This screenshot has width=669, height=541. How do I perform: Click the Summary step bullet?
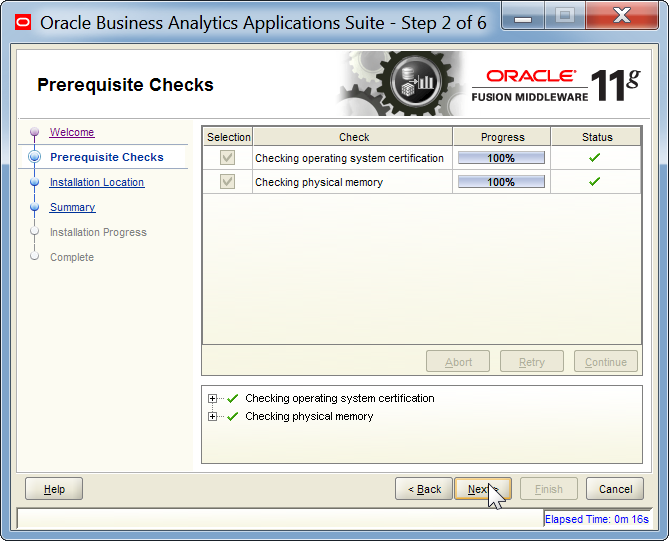pyautogui.click(x=35, y=207)
